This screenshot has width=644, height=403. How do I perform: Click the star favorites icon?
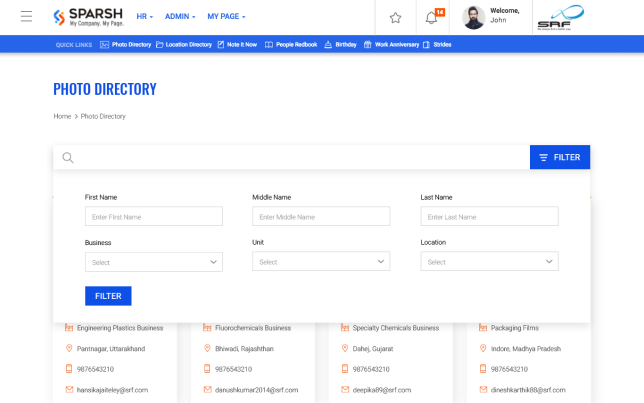(x=395, y=17)
